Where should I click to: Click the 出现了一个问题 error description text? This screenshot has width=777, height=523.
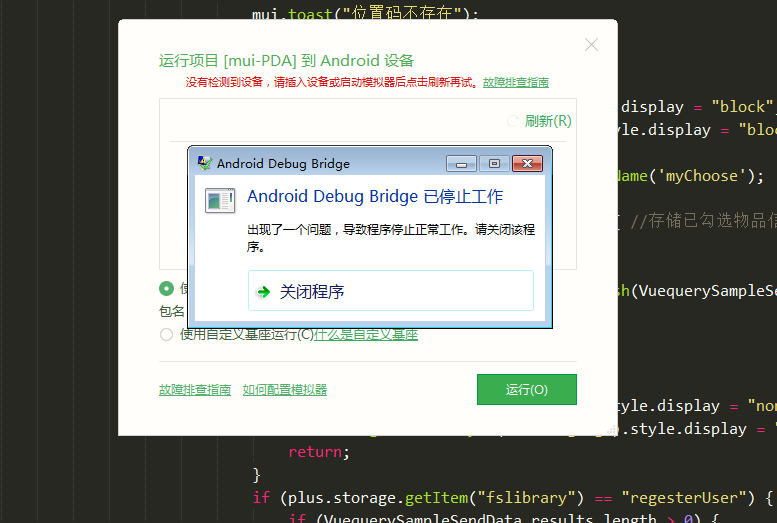click(x=391, y=238)
